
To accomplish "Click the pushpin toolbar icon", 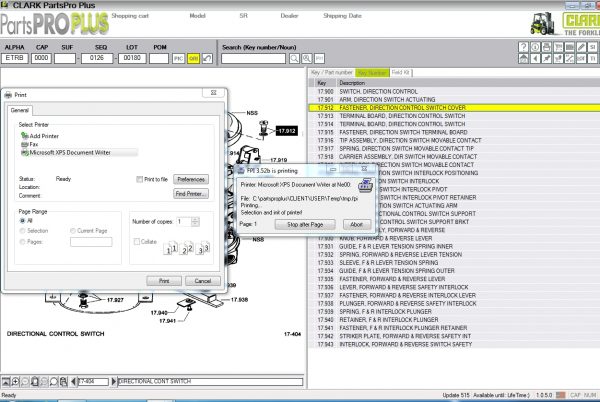I will (546, 59).
